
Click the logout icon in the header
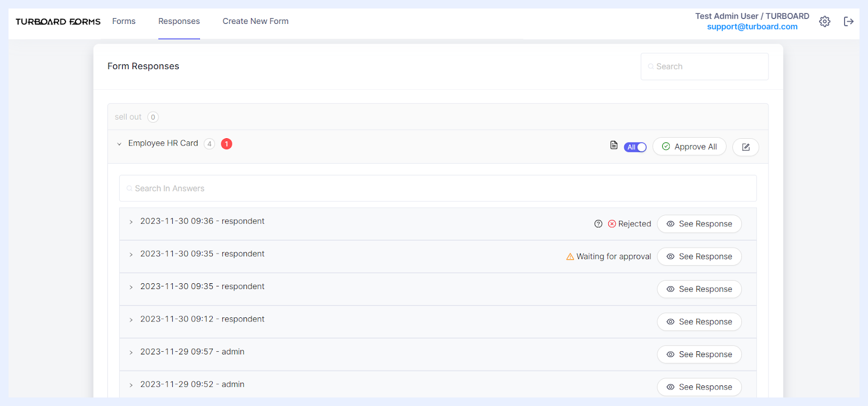(x=849, y=21)
